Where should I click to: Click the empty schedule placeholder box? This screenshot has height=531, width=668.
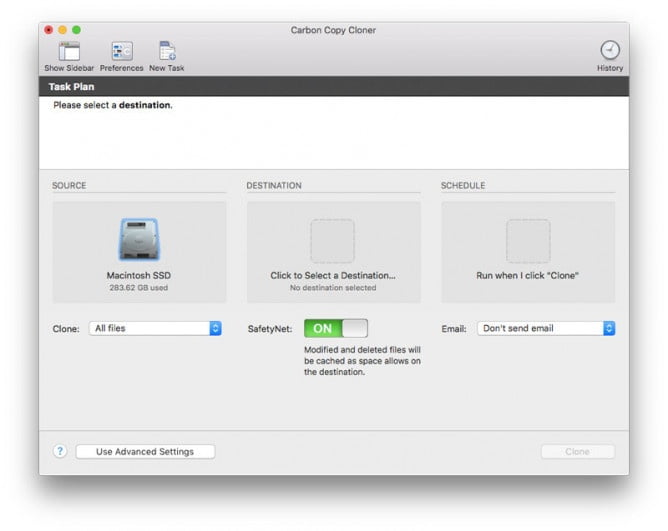pos(528,241)
